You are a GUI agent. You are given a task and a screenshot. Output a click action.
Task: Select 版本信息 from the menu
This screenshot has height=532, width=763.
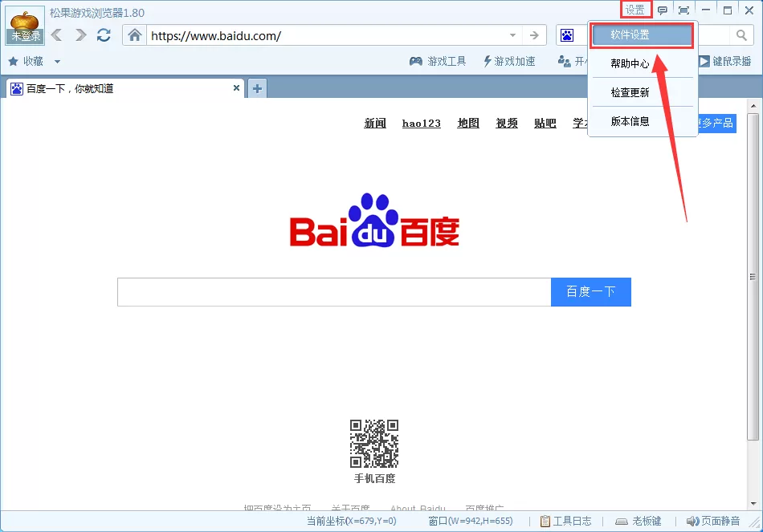643,121
